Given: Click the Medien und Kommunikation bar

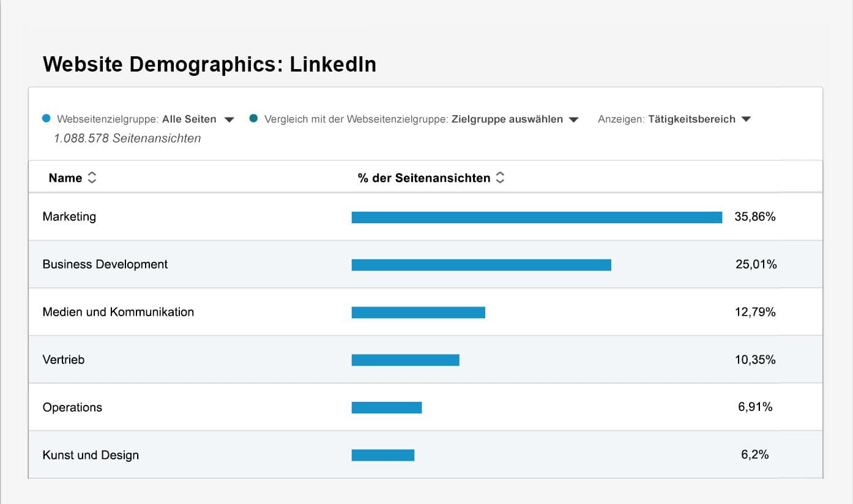Looking at the screenshot, I should pos(418,313).
